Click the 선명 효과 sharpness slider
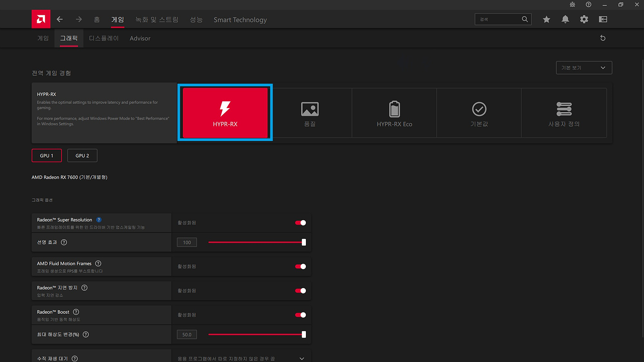The image size is (644, 362). (256, 243)
